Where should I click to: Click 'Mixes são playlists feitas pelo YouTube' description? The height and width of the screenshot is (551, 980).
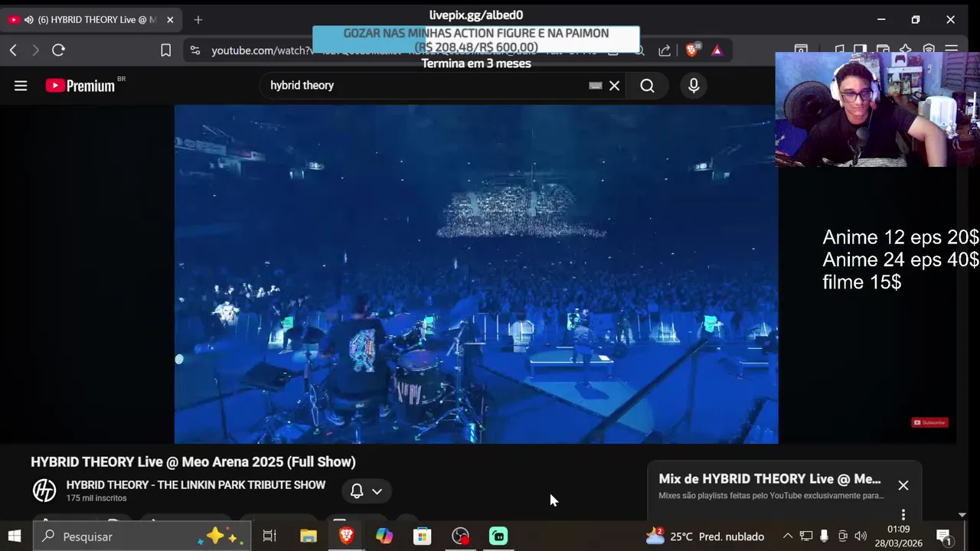click(x=771, y=496)
